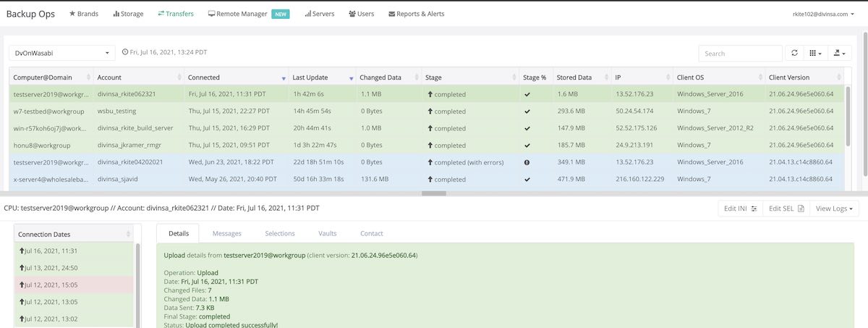The height and width of the screenshot is (328, 868).
Task: Select connection Jul 13, 2021, 24:50
Action: [x=74, y=268]
